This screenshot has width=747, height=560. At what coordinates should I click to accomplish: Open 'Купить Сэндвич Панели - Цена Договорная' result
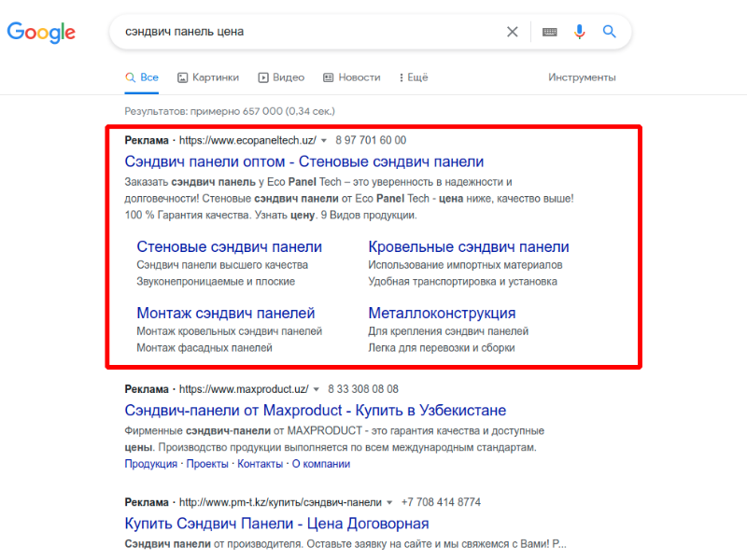click(276, 524)
